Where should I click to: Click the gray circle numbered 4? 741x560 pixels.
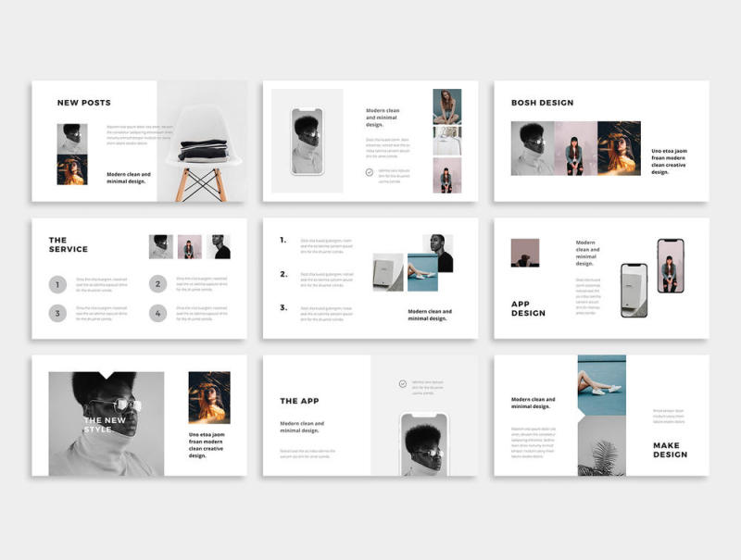pos(157,314)
